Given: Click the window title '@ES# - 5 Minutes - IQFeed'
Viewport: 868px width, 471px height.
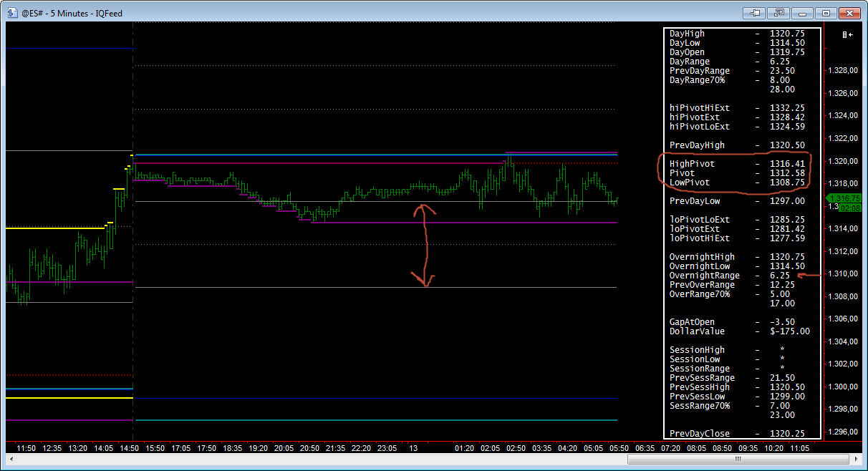Looking at the screenshot, I should (74, 13).
